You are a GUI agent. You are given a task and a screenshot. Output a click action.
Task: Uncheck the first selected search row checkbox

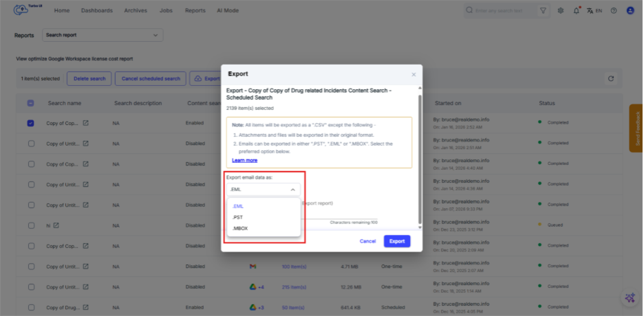(x=31, y=123)
